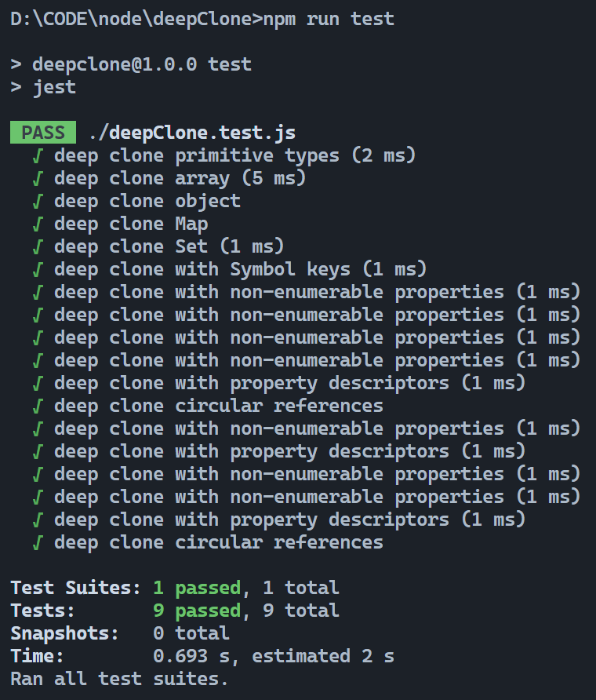This screenshot has width=596, height=700.
Task: Click the checkmark beside primitive types test
Action: (x=38, y=155)
